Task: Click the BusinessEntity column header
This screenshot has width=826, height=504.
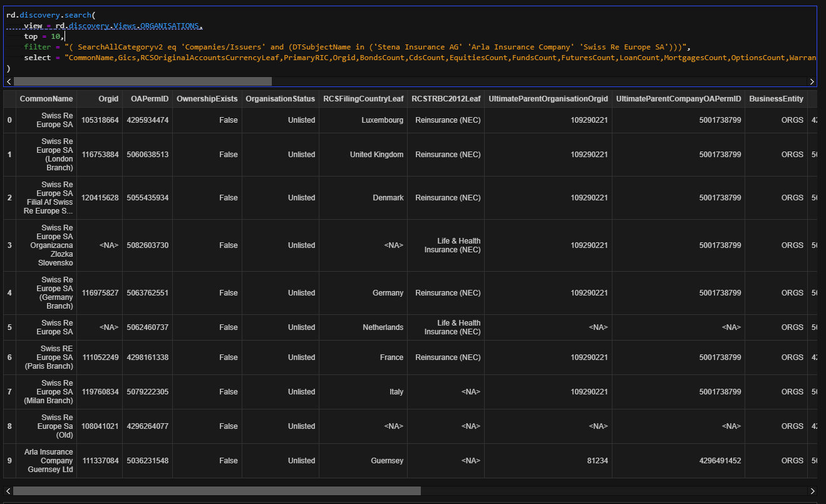Action: (x=776, y=99)
